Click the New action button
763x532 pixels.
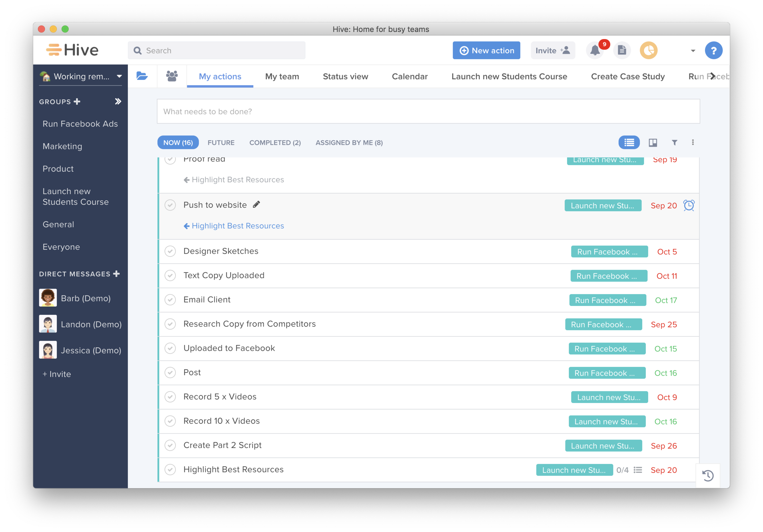click(x=486, y=50)
